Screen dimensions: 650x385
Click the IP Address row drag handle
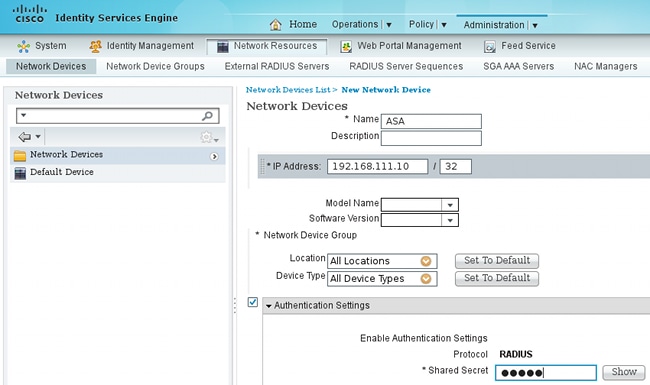[262, 166]
